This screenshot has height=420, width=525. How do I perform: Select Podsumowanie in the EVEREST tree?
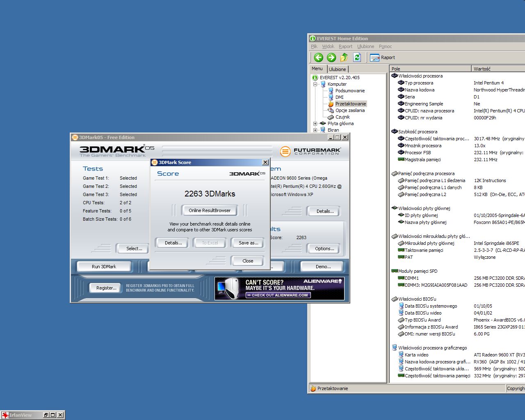tap(350, 91)
